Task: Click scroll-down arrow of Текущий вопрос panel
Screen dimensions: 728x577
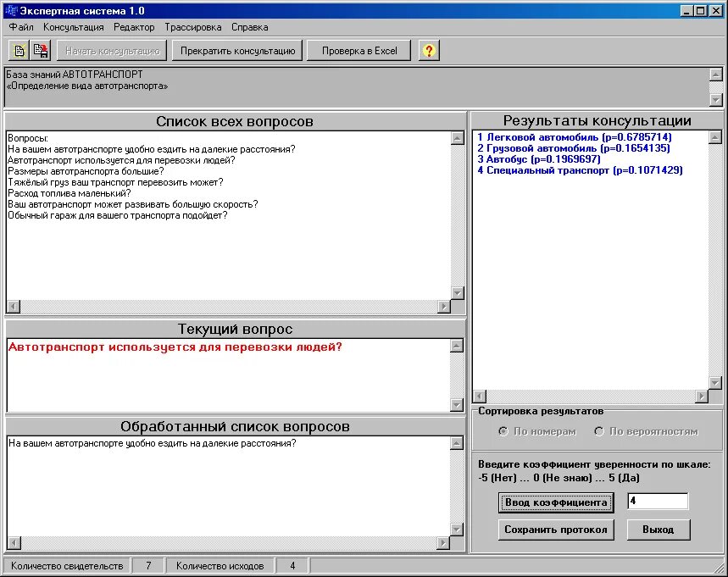Action: pyautogui.click(x=457, y=405)
